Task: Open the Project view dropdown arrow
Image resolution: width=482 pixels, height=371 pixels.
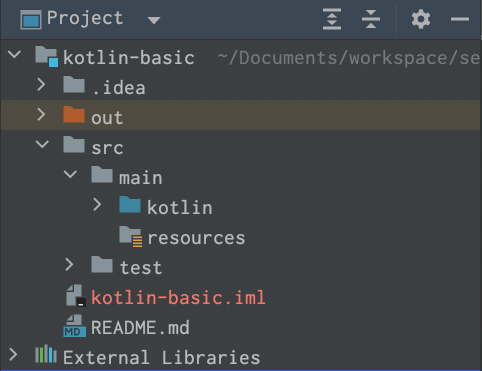Action: pyautogui.click(x=154, y=21)
